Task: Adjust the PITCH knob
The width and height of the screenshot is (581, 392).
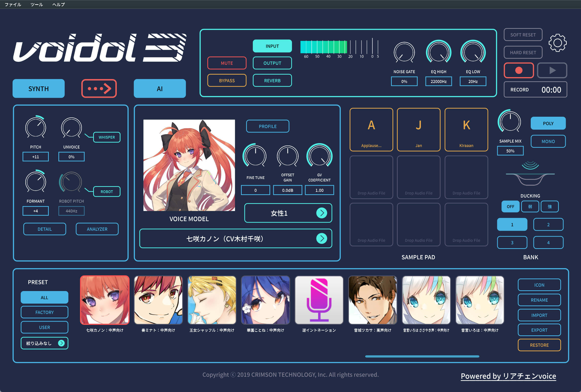Action: click(36, 127)
